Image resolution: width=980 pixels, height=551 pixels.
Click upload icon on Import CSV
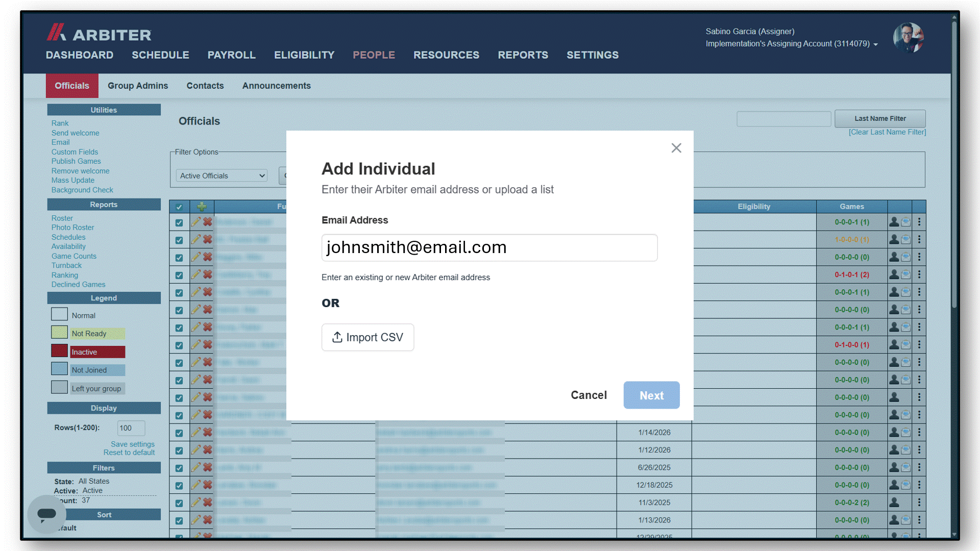point(337,337)
